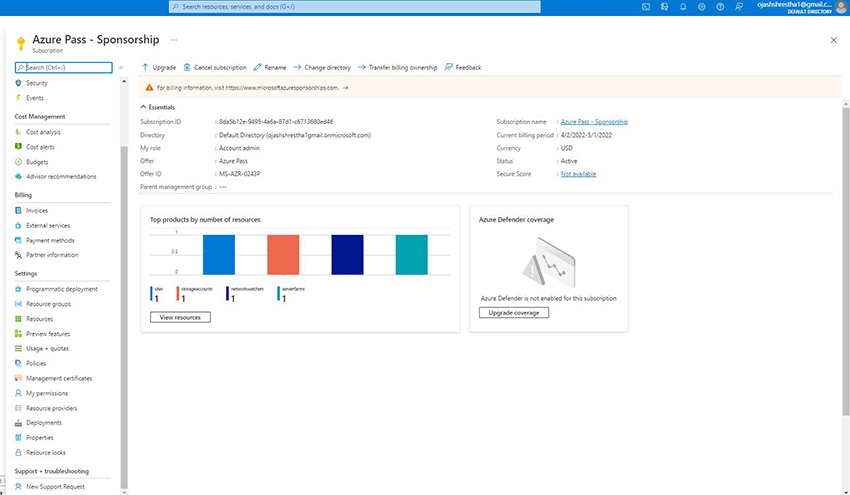
Task: Close the subscription blade
Action: (834, 40)
